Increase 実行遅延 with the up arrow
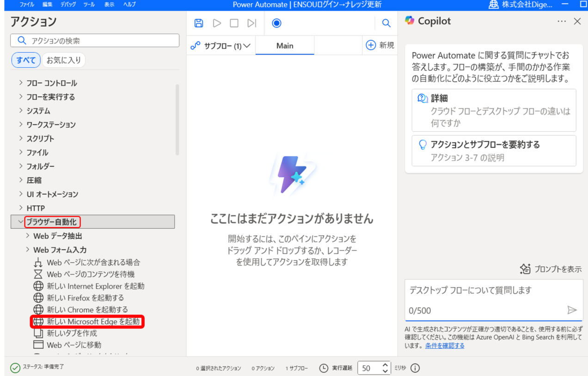The height and width of the screenshot is (376, 588). (x=386, y=365)
